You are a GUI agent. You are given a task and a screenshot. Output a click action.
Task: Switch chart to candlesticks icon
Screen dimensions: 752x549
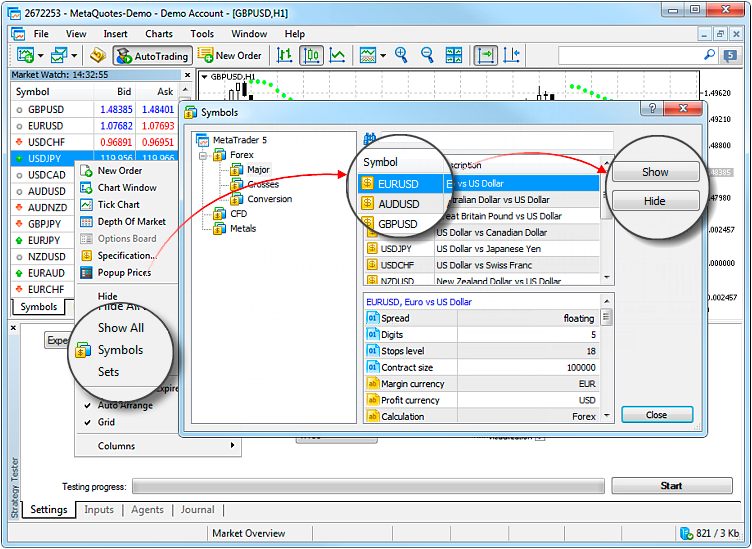[x=311, y=55]
